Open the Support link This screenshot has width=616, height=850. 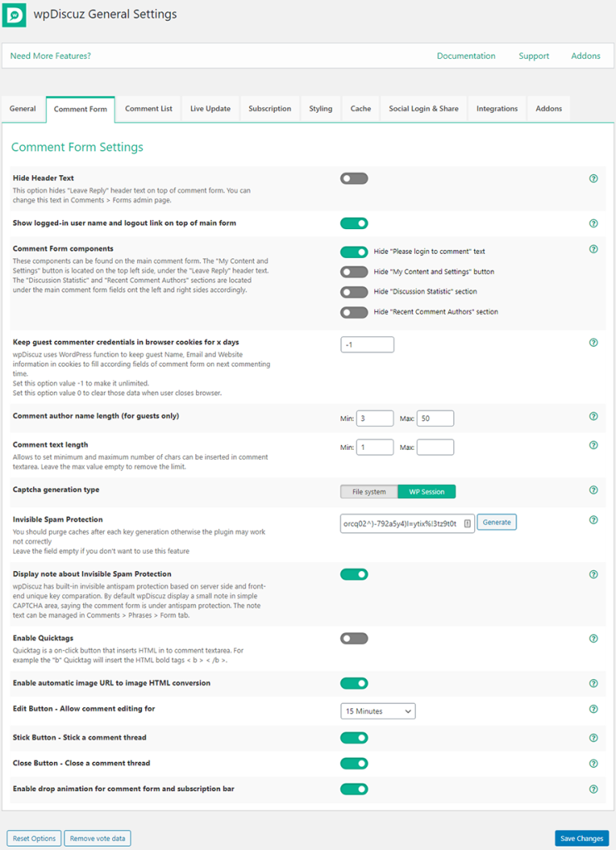534,56
